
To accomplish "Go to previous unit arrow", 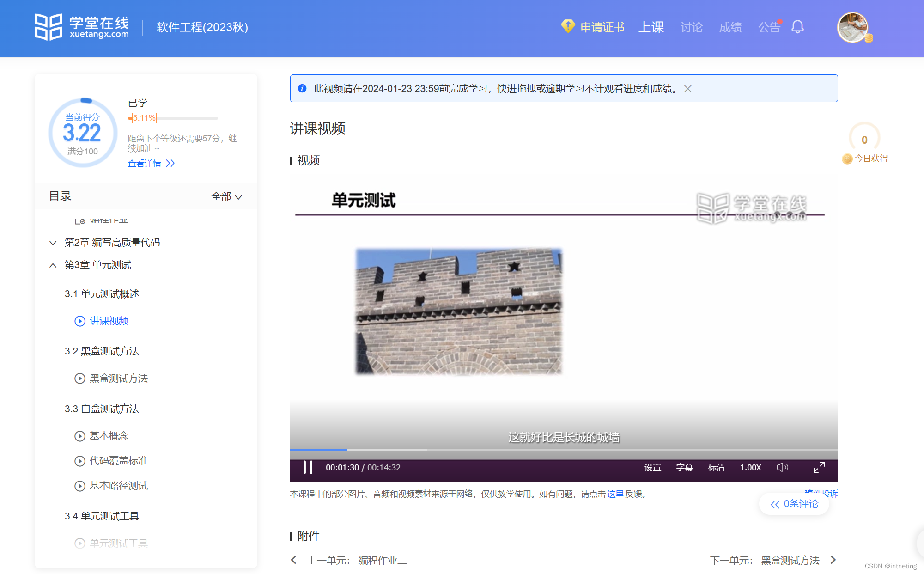I will 294,560.
